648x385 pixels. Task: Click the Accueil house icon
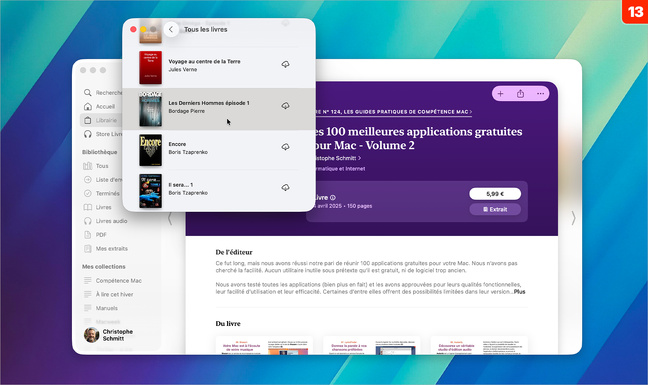pyautogui.click(x=88, y=107)
